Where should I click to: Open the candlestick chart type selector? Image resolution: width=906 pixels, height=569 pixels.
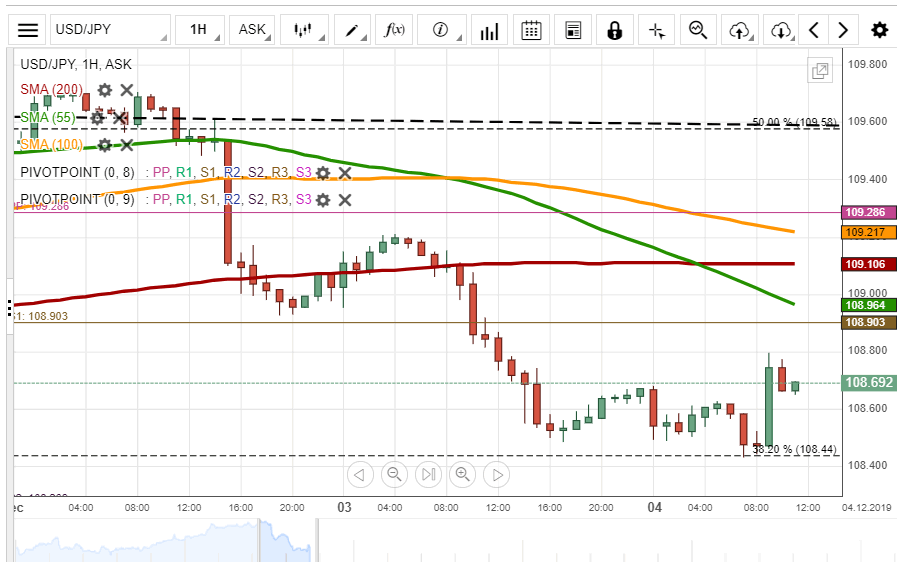304,30
